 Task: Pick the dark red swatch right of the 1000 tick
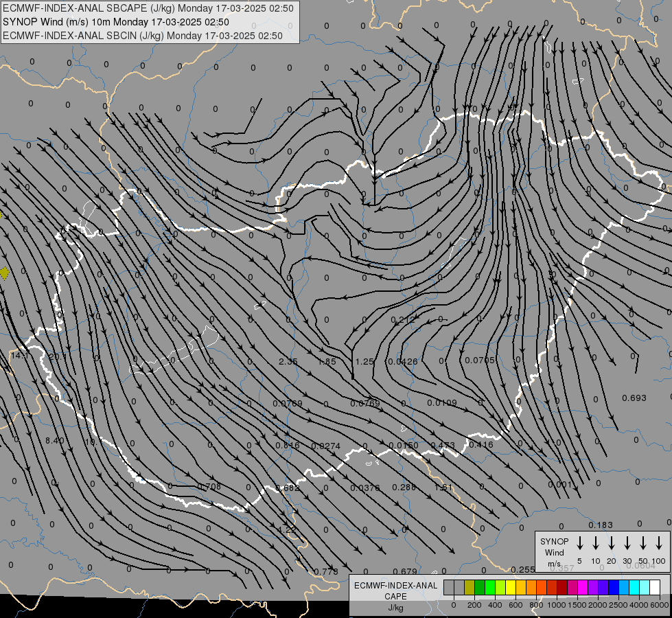[x=562, y=587]
